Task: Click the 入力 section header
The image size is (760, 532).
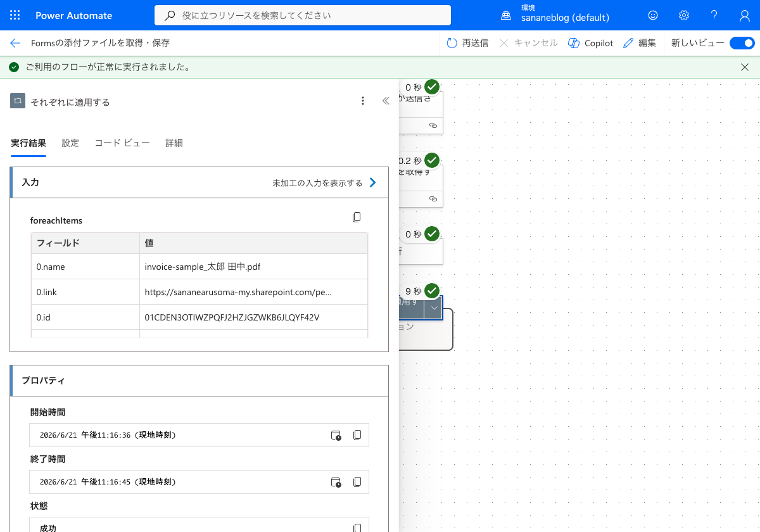Action: (x=199, y=182)
